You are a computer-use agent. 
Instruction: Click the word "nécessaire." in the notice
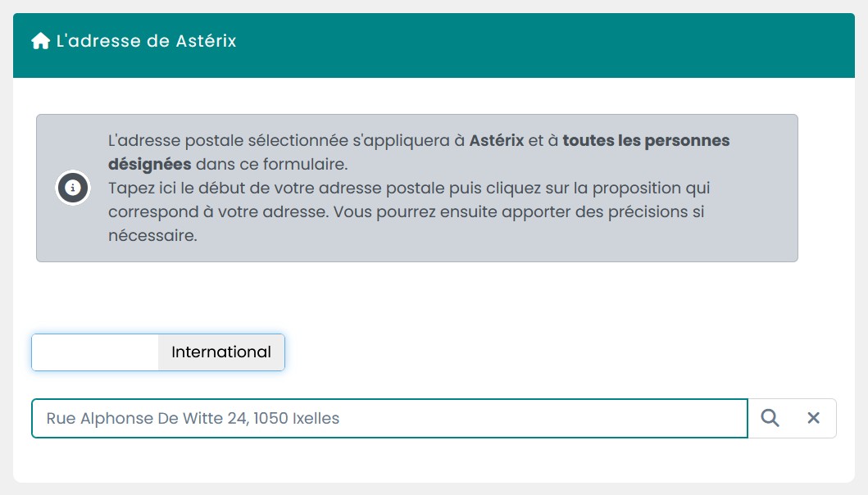(x=152, y=236)
